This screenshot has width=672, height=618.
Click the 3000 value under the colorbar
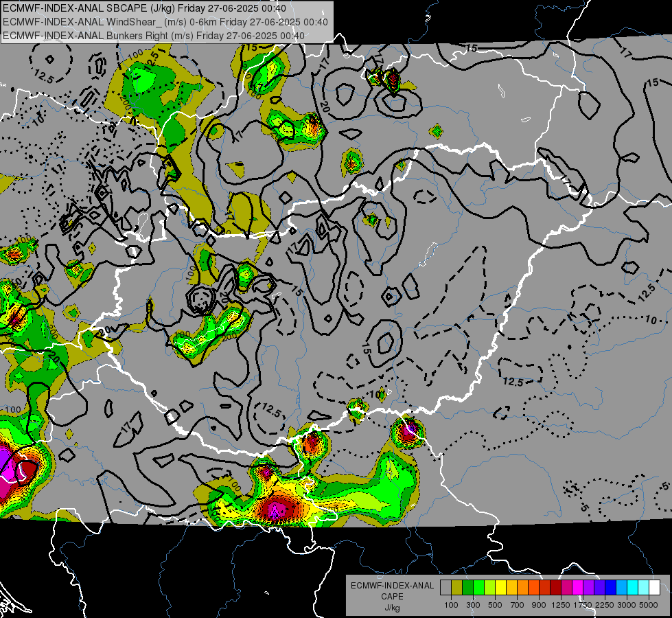(627, 605)
